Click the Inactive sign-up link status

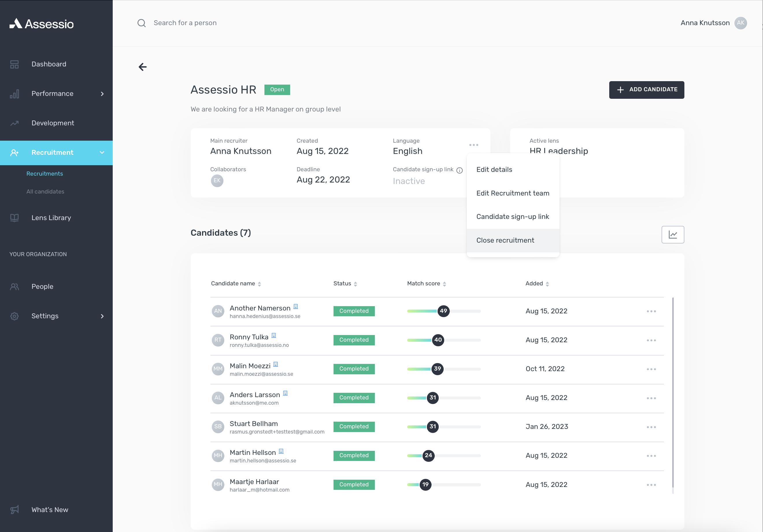[x=408, y=181]
